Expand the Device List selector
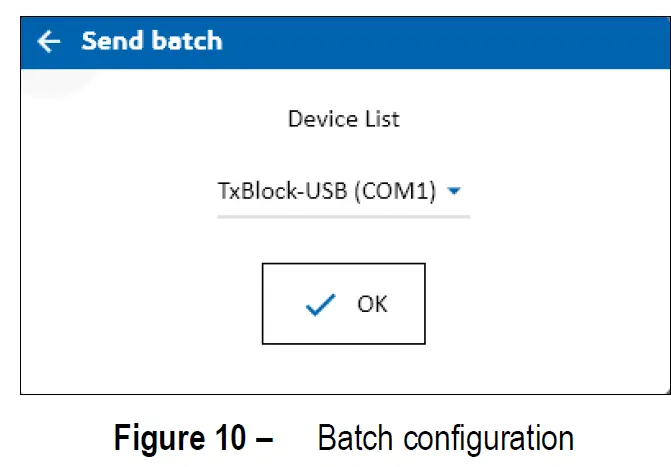This screenshot has width=671, height=467. 454,190
